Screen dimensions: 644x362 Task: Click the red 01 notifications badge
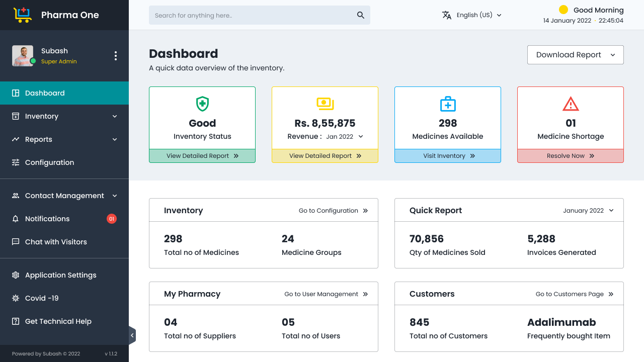[112, 219]
